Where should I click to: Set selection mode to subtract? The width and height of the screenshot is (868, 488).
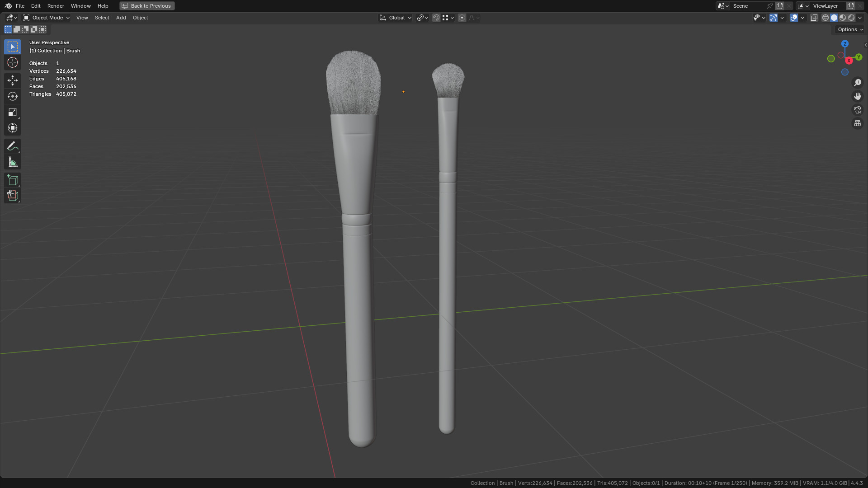click(25, 29)
